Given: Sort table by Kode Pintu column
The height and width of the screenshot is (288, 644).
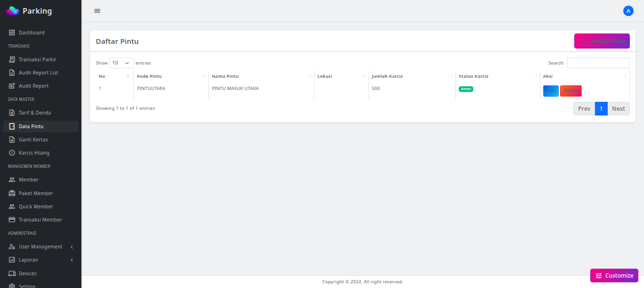Looking at the screenshot, I should (171, 76).
